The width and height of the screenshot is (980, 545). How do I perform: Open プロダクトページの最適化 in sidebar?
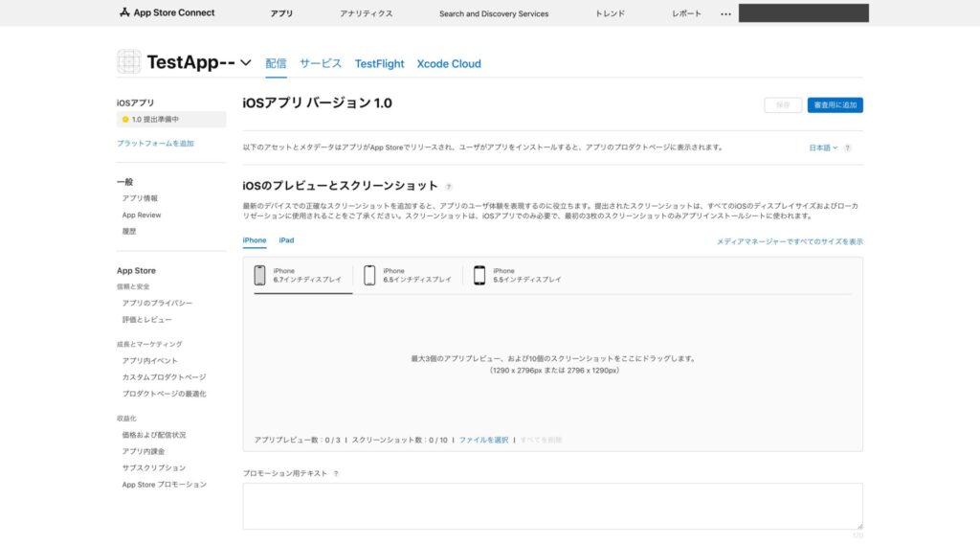164,394
